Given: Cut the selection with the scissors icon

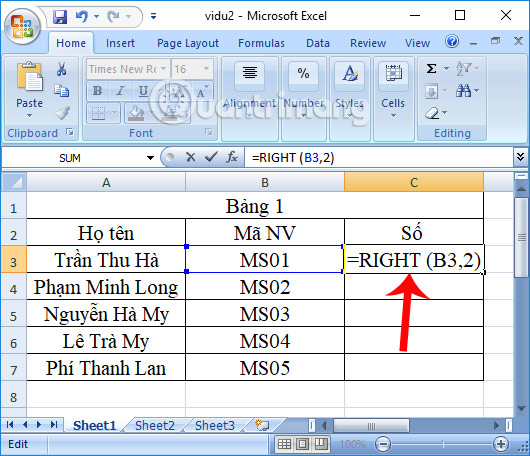Looking at the screenshot, I should click(x=62, y=68).
